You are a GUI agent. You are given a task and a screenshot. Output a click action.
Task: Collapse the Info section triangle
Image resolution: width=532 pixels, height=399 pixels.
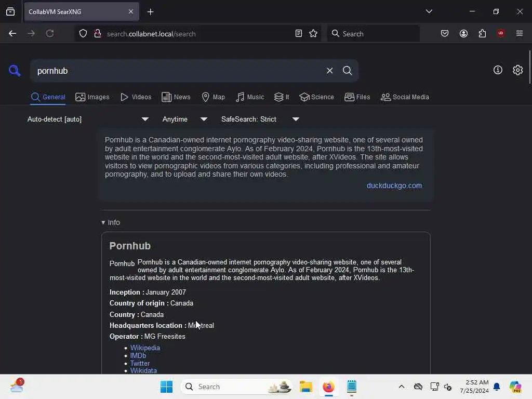[103, 222]
